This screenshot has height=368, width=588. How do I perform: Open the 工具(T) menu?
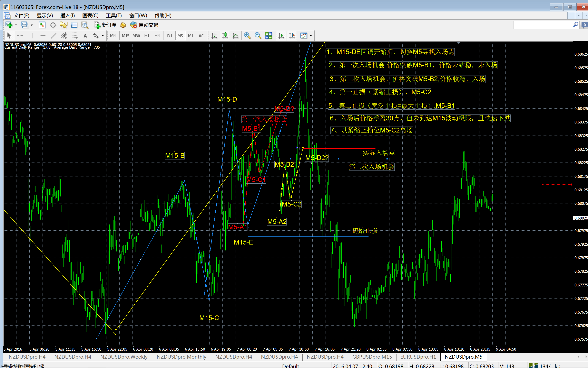114,16
